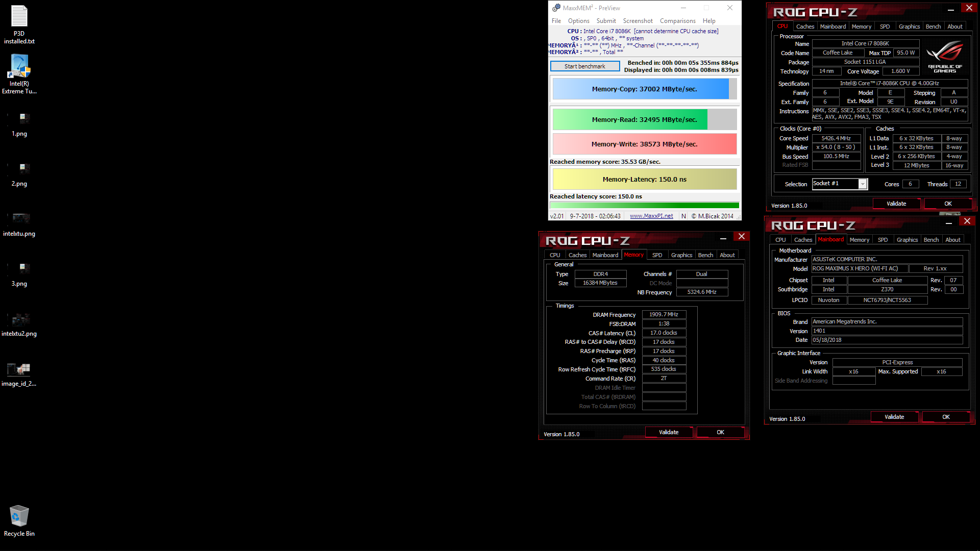Switch to CPU tab in Mainboard window
The width and height of the screenshot is (980, 551).
click(780, 240)
